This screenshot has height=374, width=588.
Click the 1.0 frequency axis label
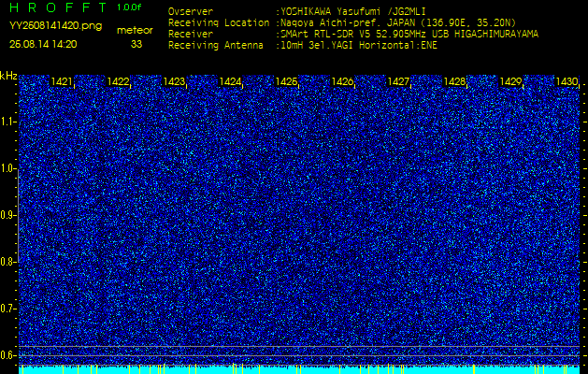pos(7,168)
